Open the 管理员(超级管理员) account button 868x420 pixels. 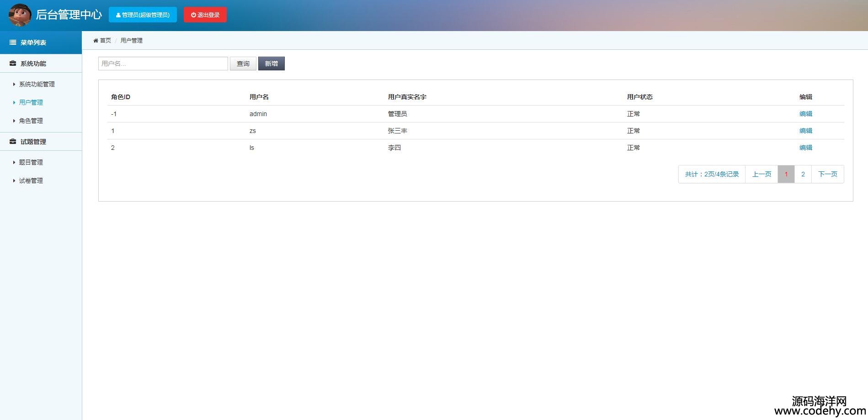tap(143, 15)
